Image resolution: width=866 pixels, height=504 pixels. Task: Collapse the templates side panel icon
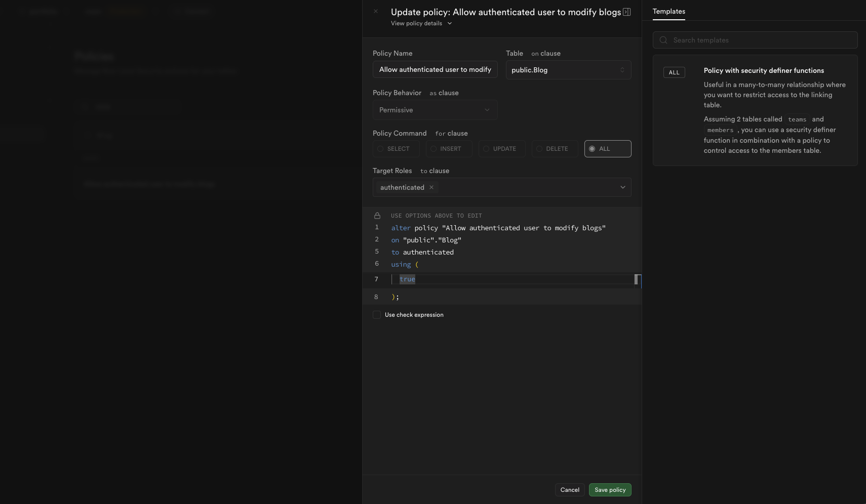626,12
